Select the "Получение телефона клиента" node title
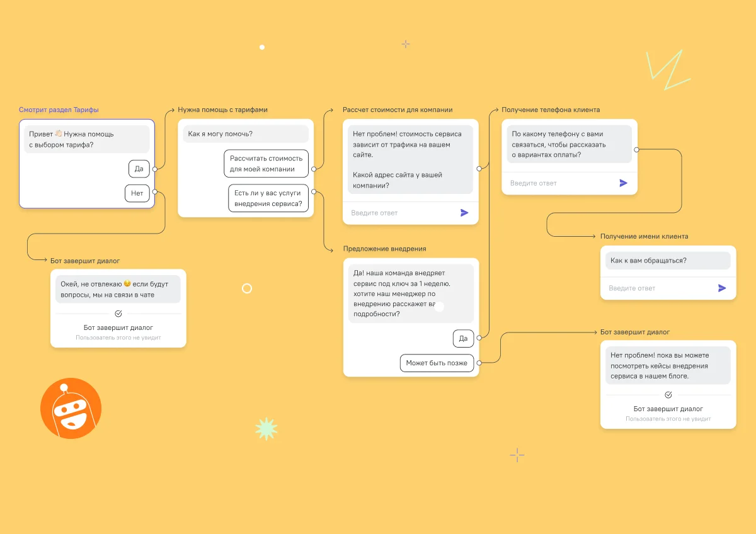 551,110
